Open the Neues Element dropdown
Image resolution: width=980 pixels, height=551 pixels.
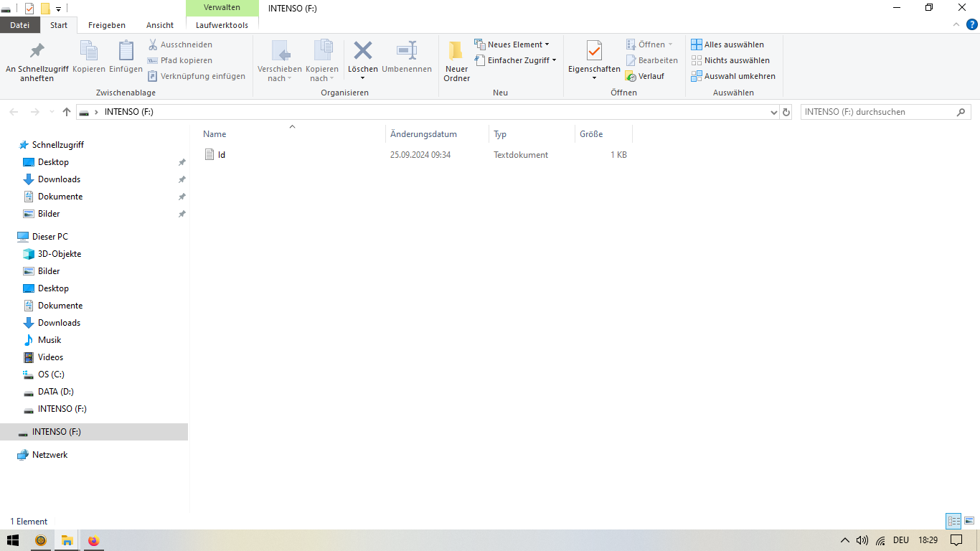(x=512, y=44)
